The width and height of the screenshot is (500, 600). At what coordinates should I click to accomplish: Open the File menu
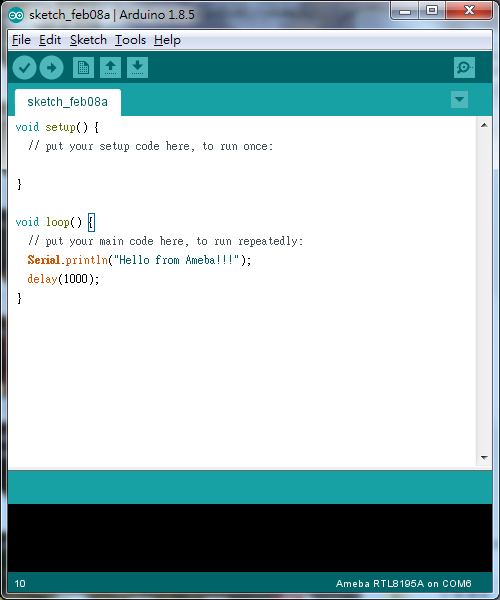tap(21, 40)
